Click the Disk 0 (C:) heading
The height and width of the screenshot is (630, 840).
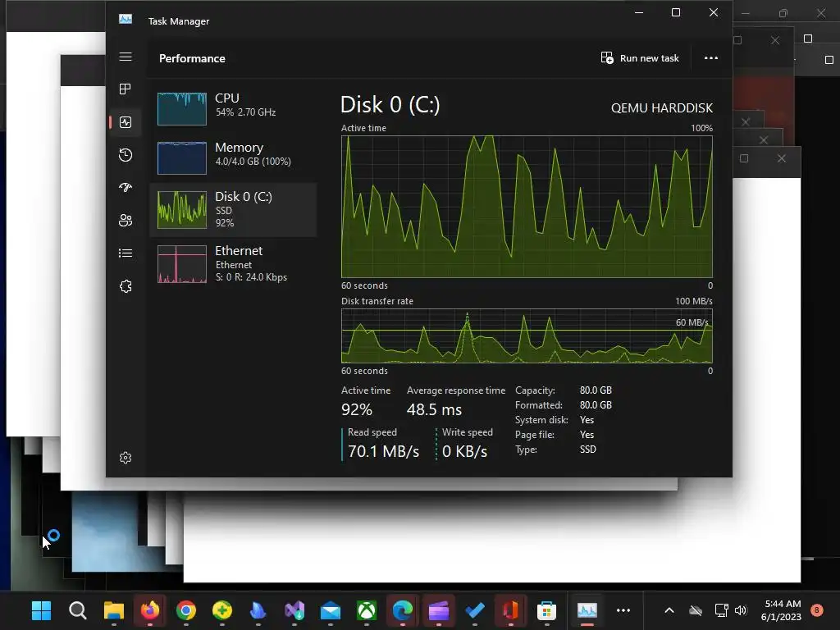(x=390, y=105)
